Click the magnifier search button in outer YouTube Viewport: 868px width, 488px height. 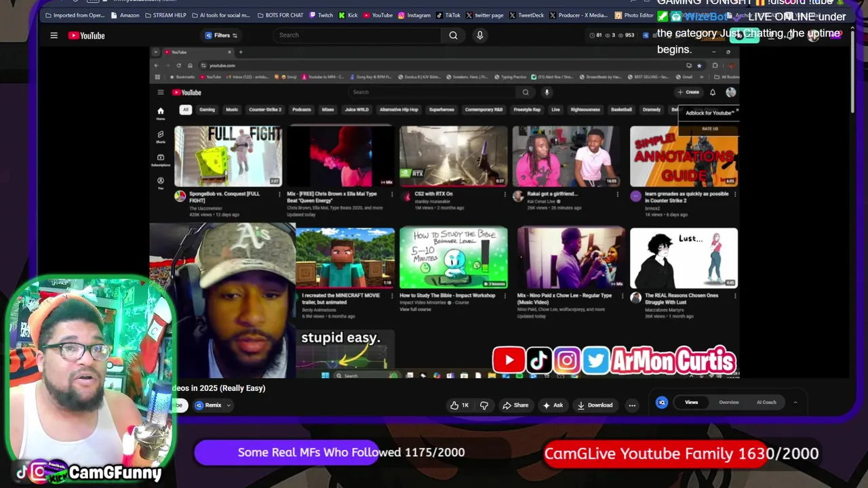coord(453,35)
